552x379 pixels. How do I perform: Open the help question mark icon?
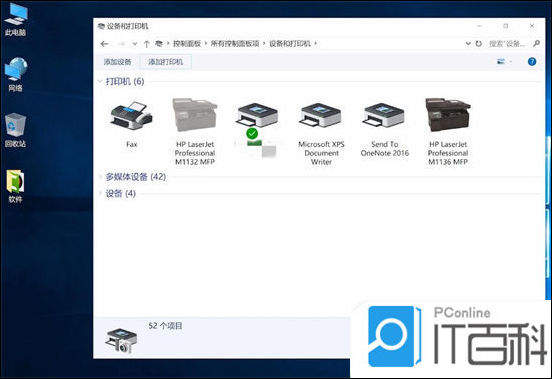[532, 62]
